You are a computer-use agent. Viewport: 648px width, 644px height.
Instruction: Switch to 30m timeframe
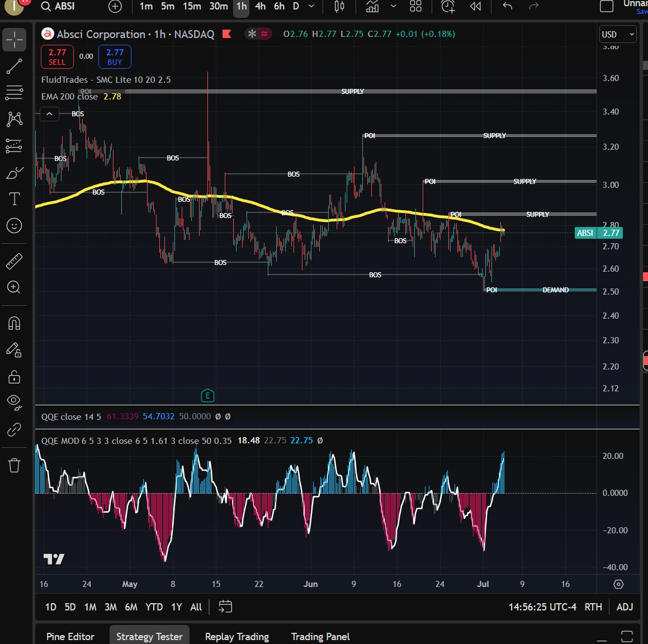click(219, 6)
